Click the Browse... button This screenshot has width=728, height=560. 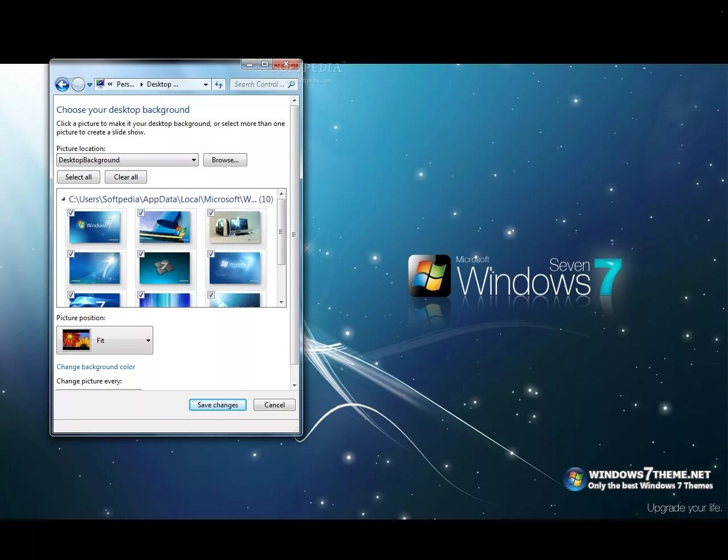[225, 160]
